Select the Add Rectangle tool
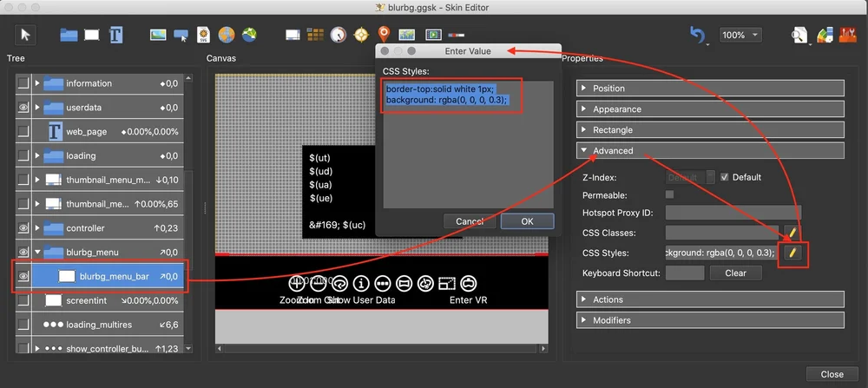The height and width of the screenshot is (388, 868). pos(91,35)
